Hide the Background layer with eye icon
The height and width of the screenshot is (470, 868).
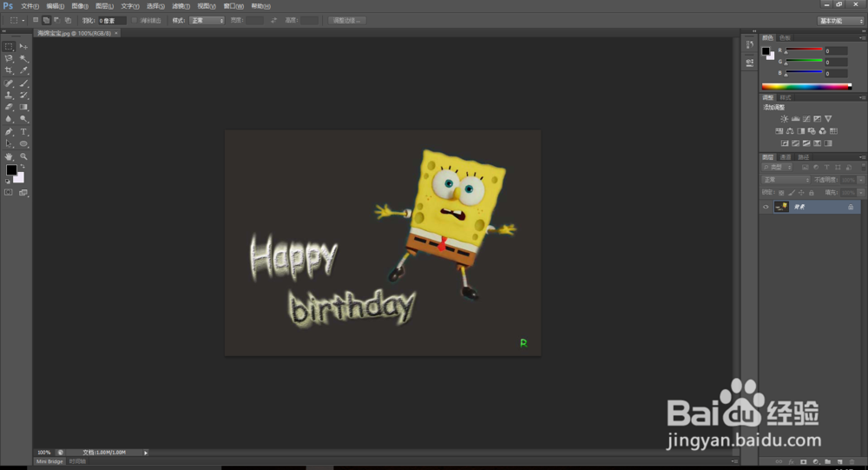[766, 207]
